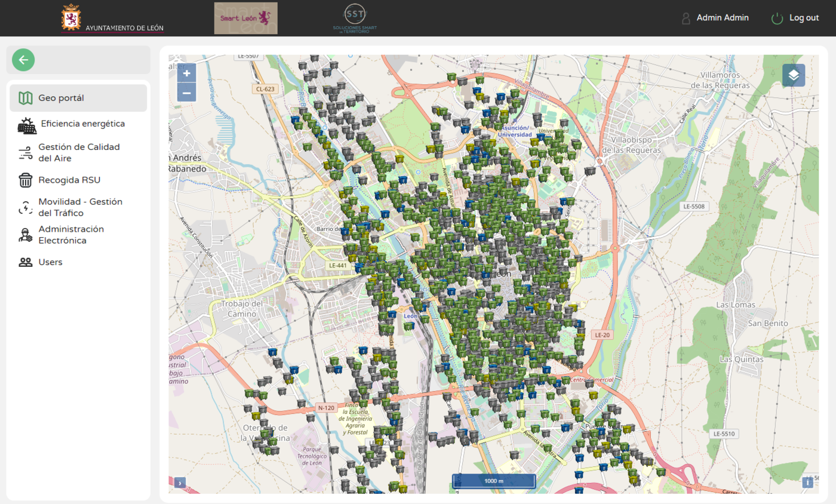This screenshot has width=836, height=504.
Task: Click the Las Lomas place label
Action: point(736,305)
